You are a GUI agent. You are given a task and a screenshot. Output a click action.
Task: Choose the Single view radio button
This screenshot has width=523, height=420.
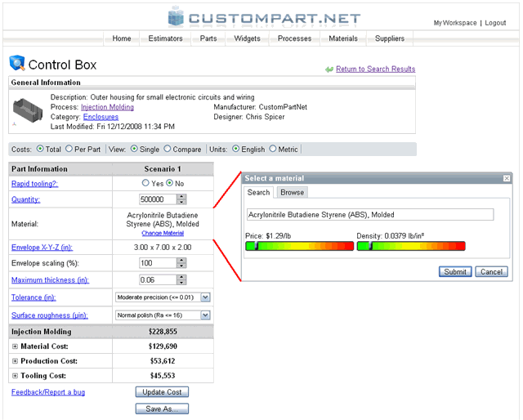134,149
